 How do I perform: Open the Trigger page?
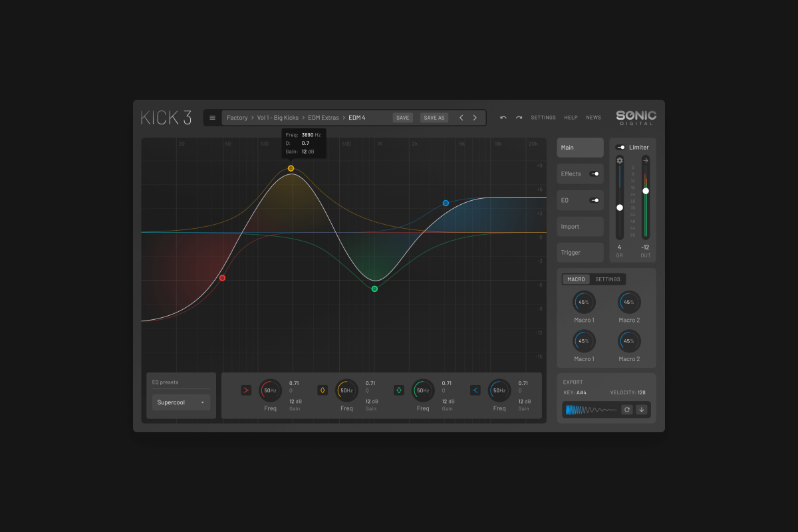[580, 253]
